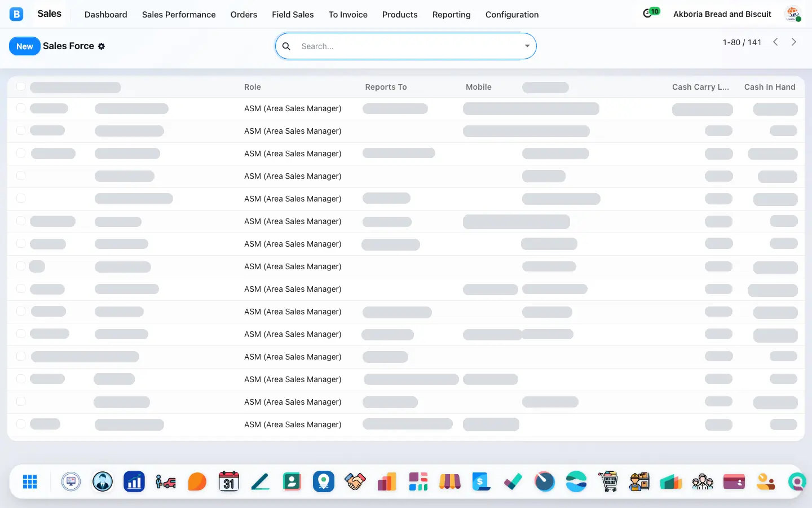This screenshot has width=812, height=508.
Task: Open the Sign pen app icon
Action: point(261,481)
